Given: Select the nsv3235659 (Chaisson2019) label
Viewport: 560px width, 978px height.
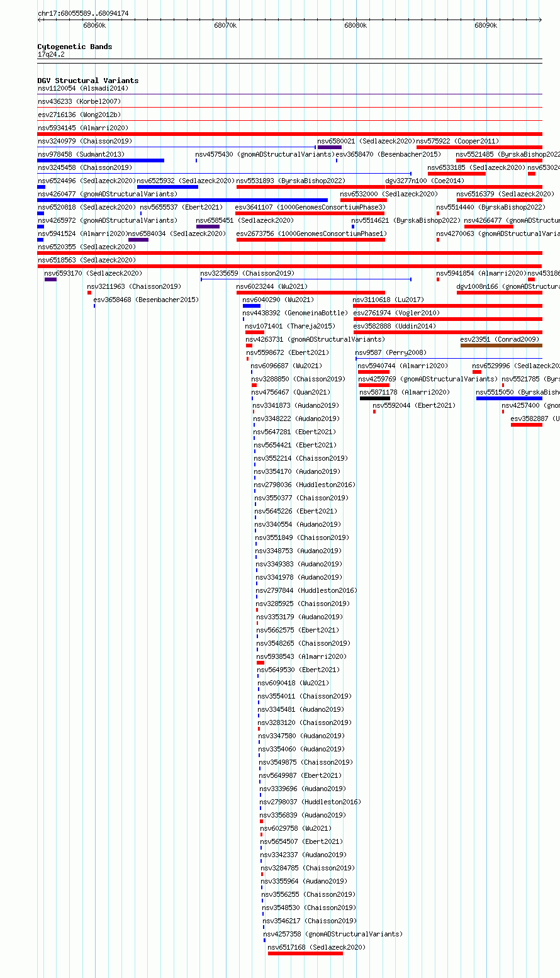Looking at the screenshot, I should (247, 273).
